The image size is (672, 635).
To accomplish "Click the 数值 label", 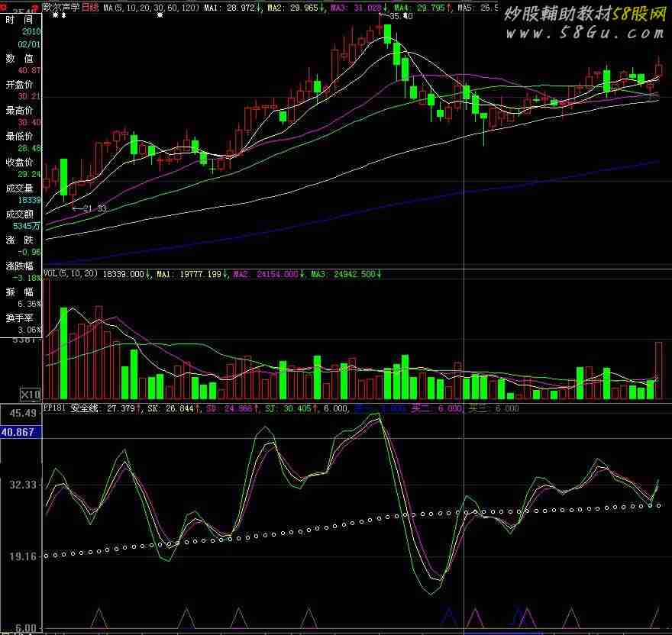I will [19, 58].
